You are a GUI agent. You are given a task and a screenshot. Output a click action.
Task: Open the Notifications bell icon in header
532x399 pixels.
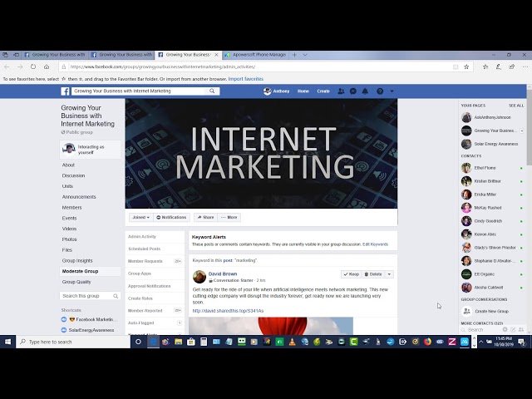(365, 91)
